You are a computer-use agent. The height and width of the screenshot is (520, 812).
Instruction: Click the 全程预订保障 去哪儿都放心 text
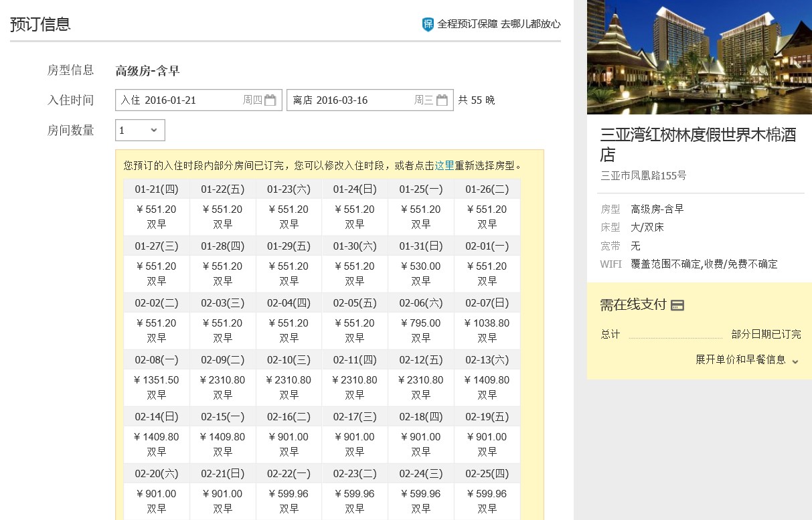pos(499,24)
